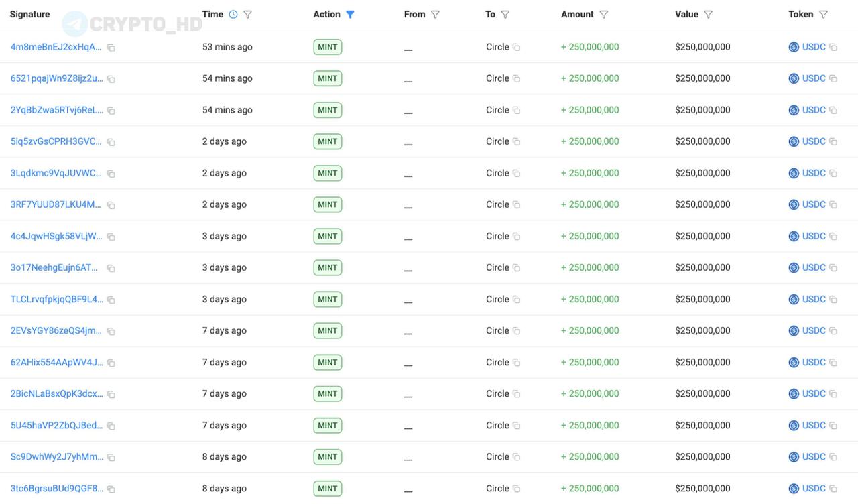Click Circle recipient in the TLCLrvqfpkjqQBF9L4 row

[497, 299]
